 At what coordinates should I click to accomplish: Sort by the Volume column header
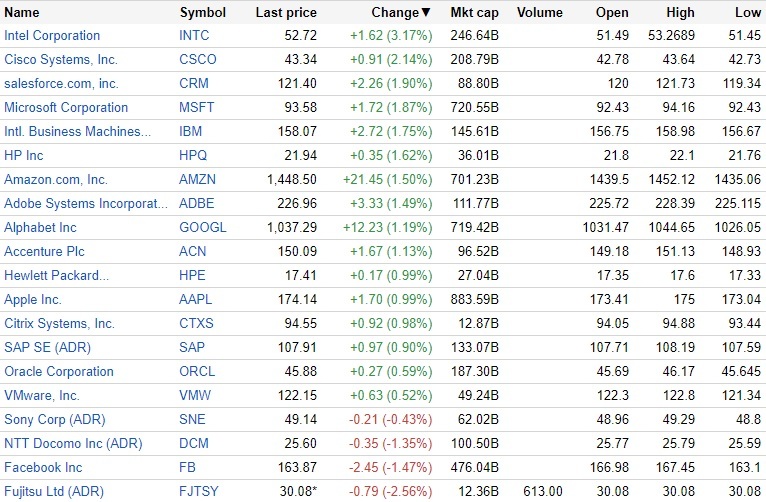tap(542, 13)
